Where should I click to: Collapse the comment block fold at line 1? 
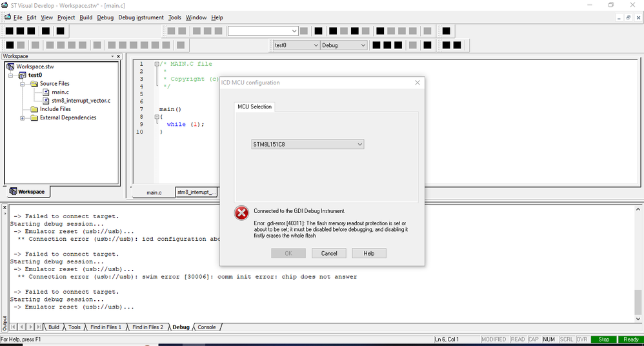pos(156,64)
